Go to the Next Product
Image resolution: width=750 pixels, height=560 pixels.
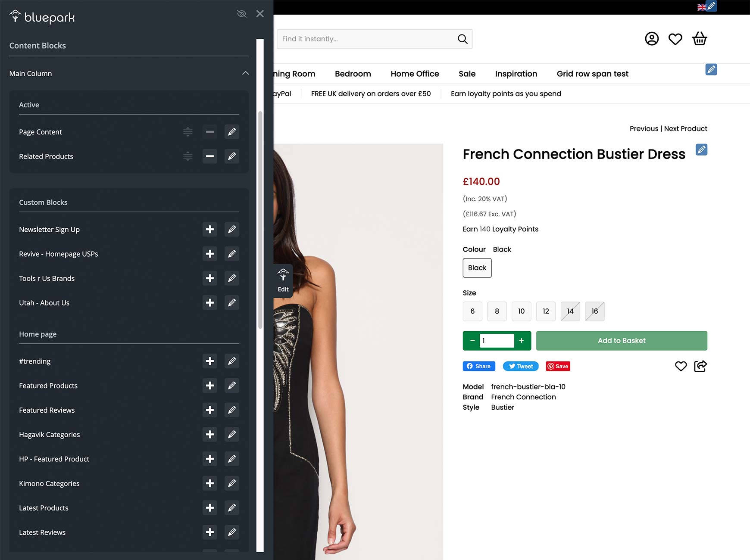click(686, 128)
